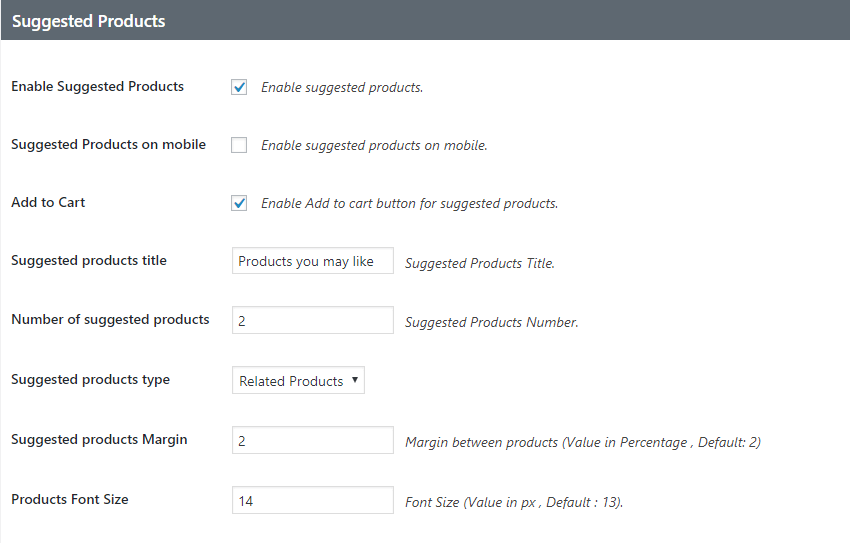Viewport: 850px width, 543px height.
Task: Click the 'Products Font Size' row label
Action: pos(70,498)
